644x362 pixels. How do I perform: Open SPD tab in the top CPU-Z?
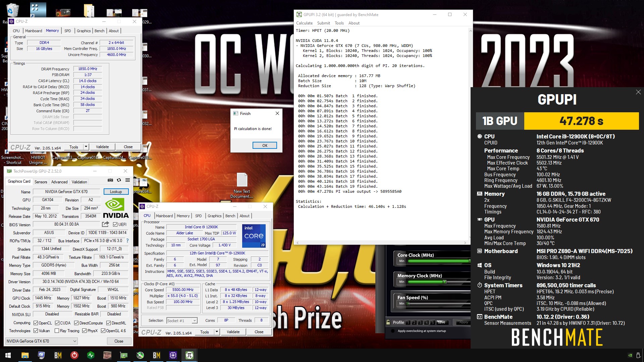67,31
